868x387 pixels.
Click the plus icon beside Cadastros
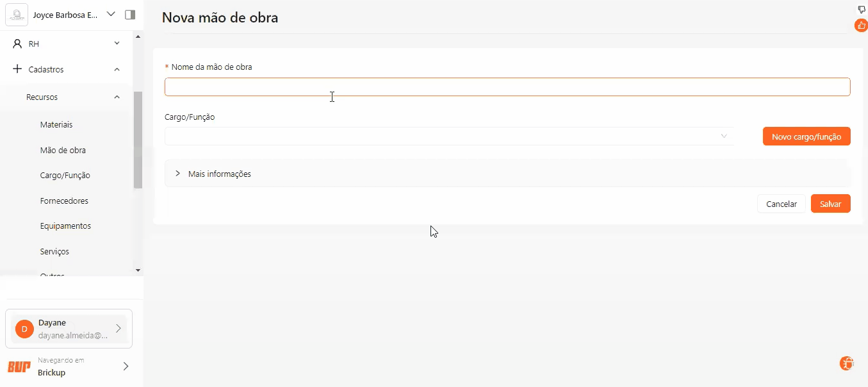click(17, 69)
